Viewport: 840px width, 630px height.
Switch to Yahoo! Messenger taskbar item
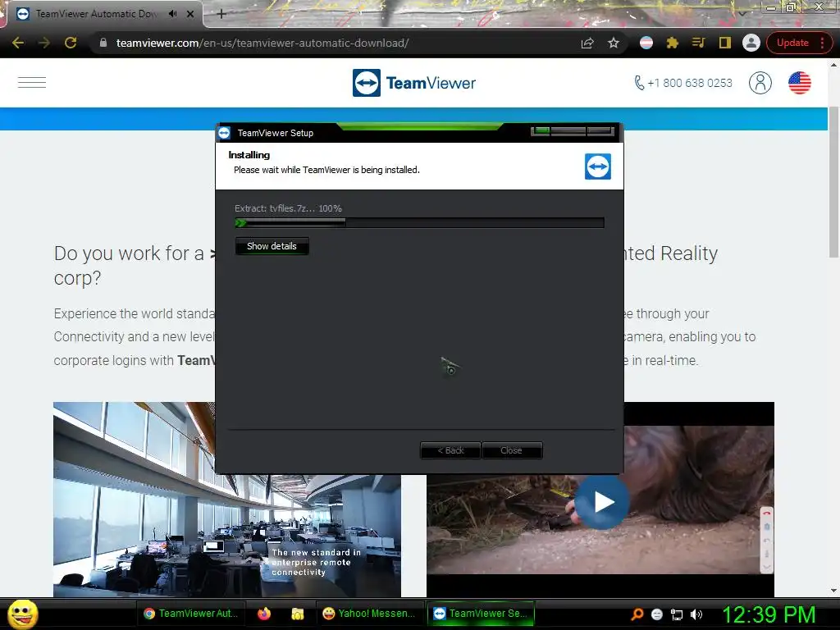[x=369, y=614]
